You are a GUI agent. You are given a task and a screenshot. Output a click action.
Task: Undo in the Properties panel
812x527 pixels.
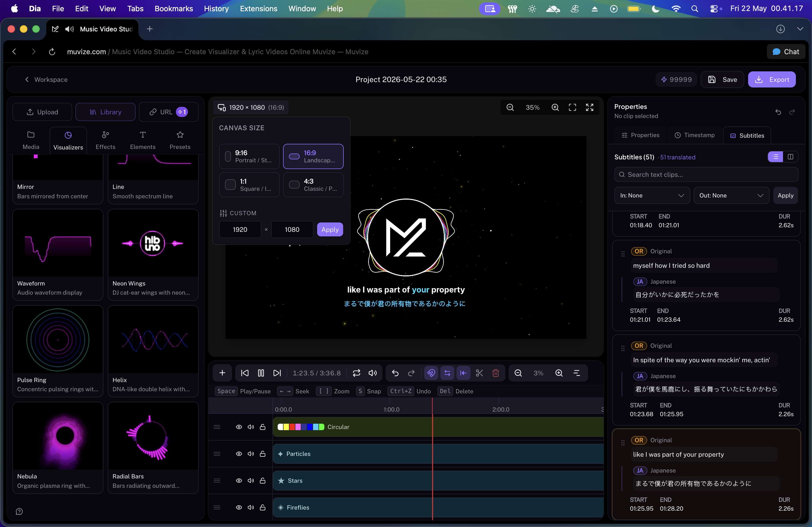[778, 112]
